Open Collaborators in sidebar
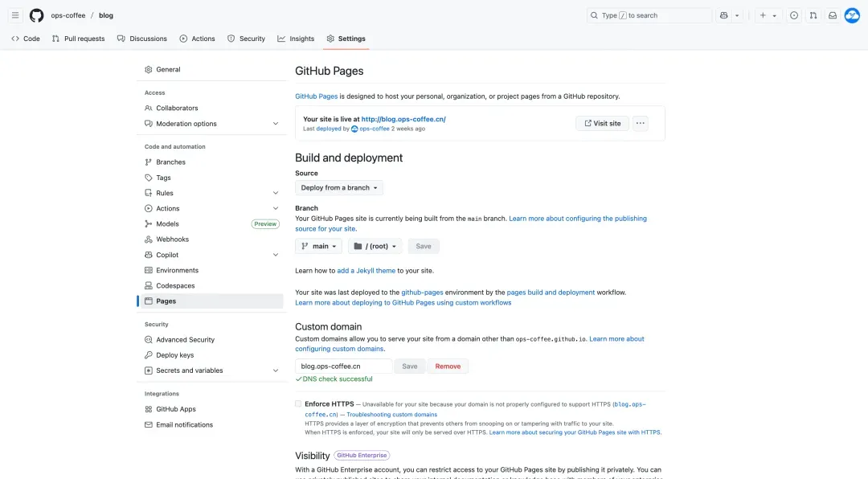Viewport: 868px width, 479px height. click(211, 108)
